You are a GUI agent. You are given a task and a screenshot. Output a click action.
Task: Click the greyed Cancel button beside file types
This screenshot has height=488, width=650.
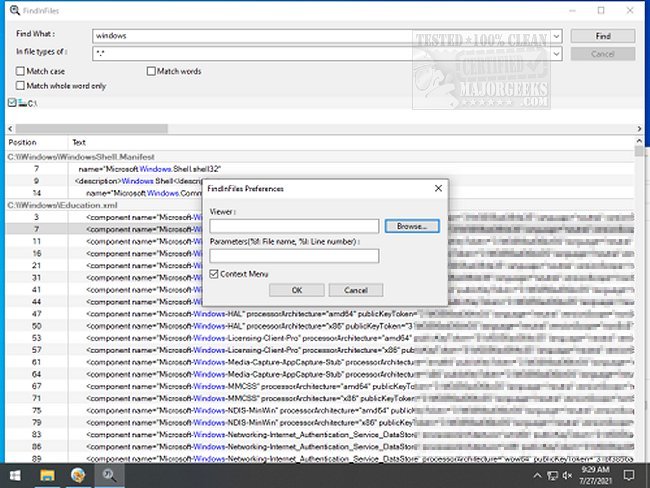coord(603,54)
